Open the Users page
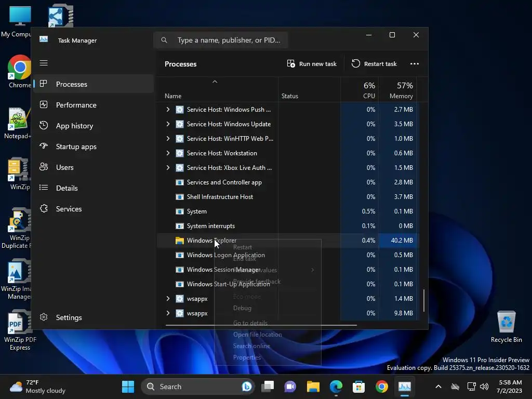Viewport: 532px width, 399px height. coord(94,167)
